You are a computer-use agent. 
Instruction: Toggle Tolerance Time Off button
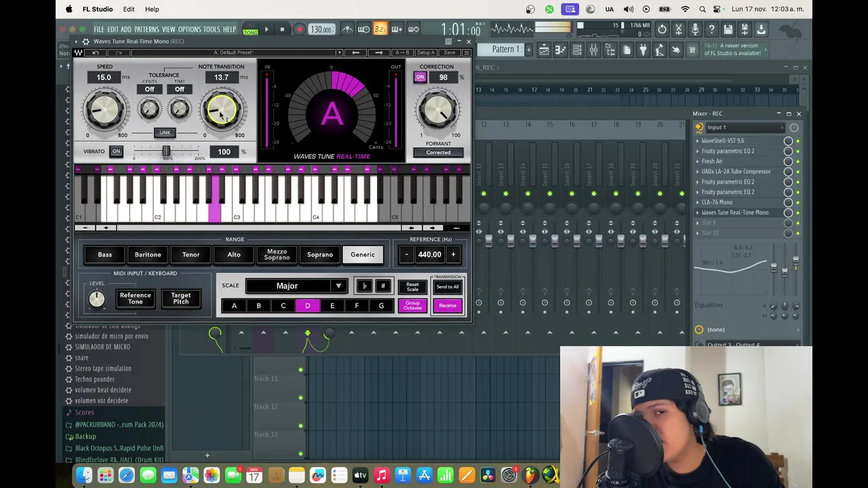[179, 89]
